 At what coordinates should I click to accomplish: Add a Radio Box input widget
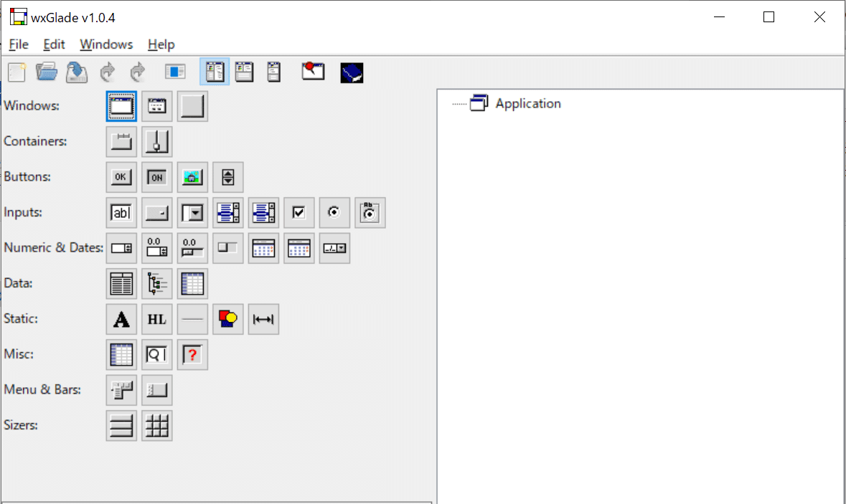pyautogui.click(x=370, y=213)
